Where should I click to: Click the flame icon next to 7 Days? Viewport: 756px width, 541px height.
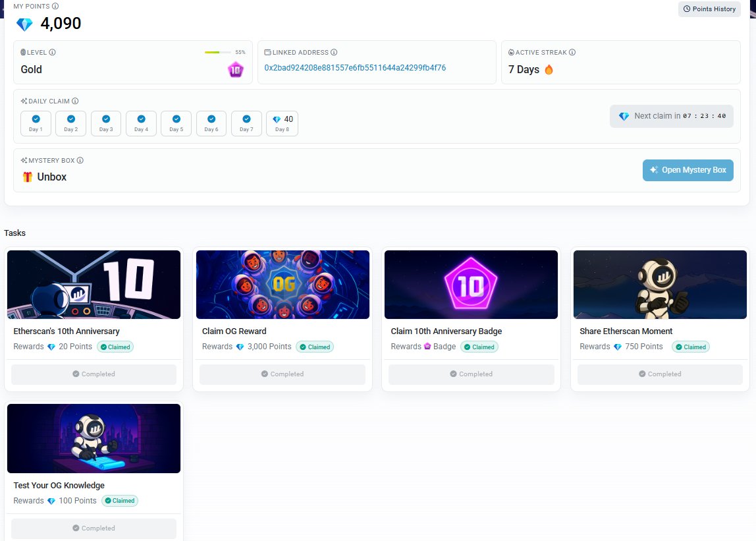(549, 69)
